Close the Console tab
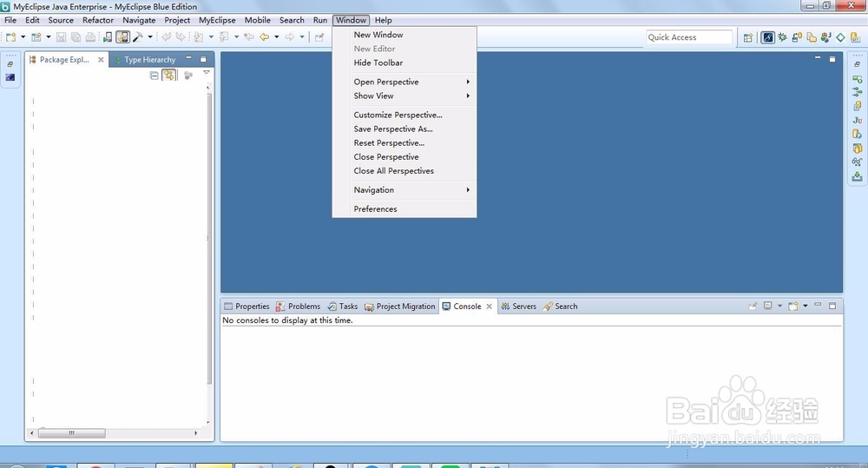 489,307
